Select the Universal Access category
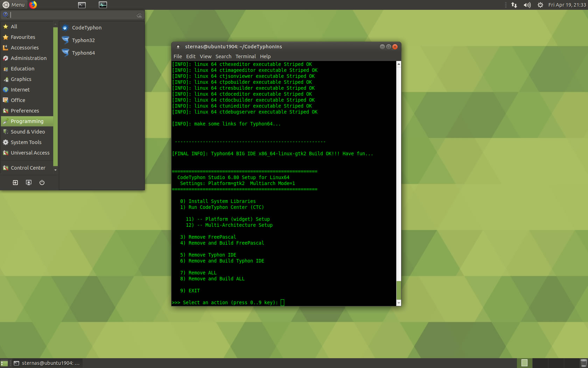Viewport: 588px width, 368px height. [27, 153]
